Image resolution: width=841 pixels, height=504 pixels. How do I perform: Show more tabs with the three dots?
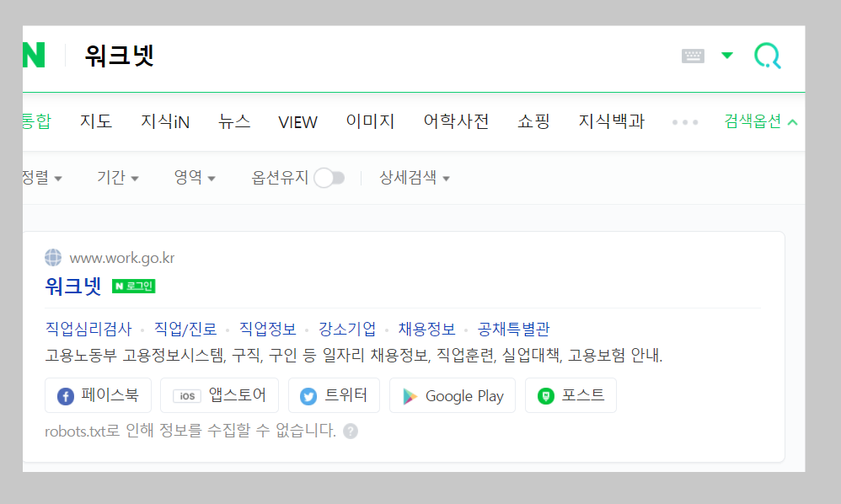(x=685, y=122)
